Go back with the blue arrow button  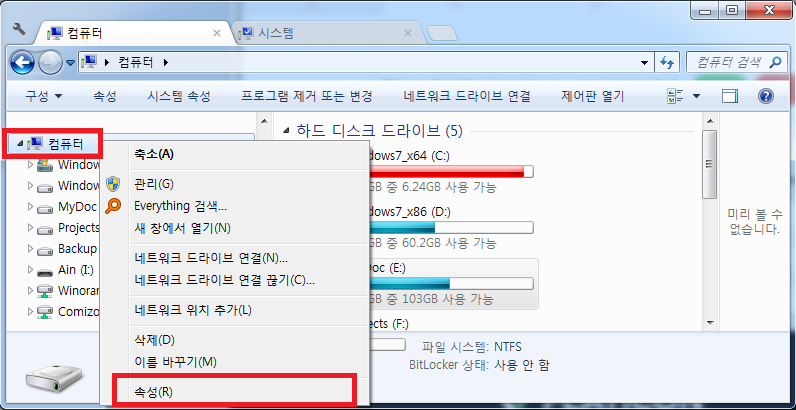point(22,63)
